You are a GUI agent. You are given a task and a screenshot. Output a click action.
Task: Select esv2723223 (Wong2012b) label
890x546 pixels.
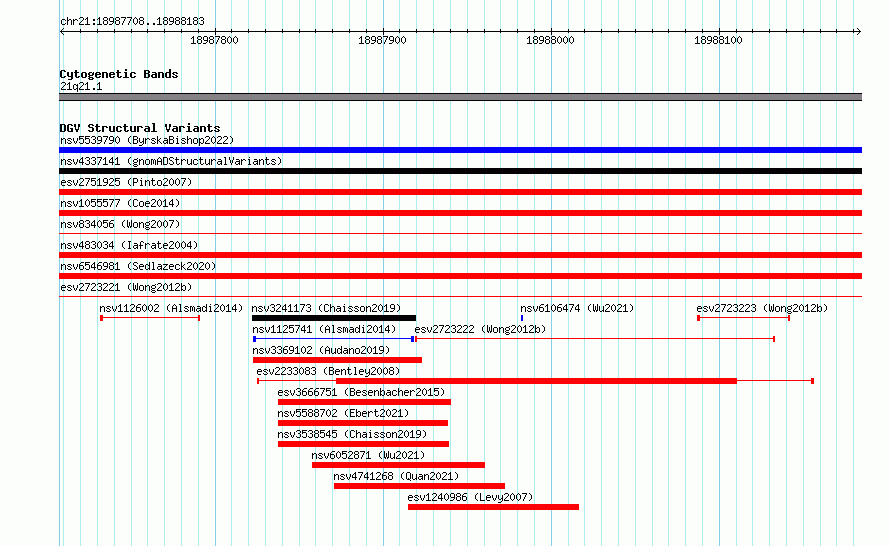coord(762,308)
